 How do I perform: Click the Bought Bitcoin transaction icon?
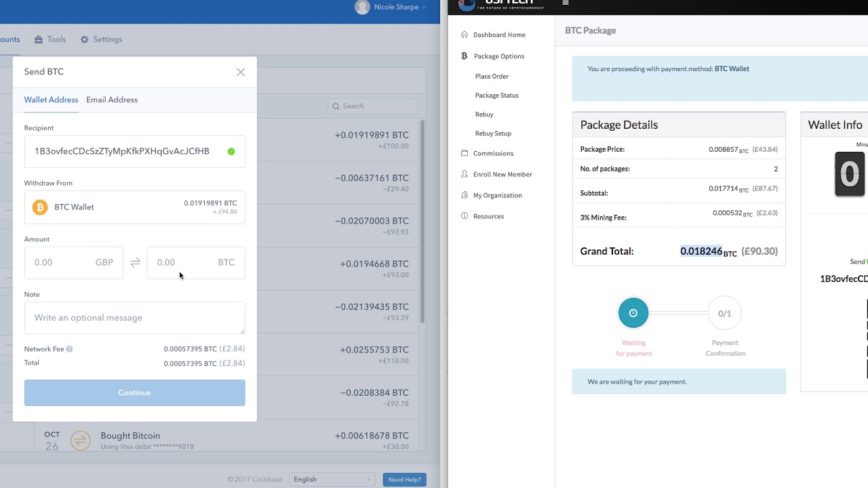(80, 441)
